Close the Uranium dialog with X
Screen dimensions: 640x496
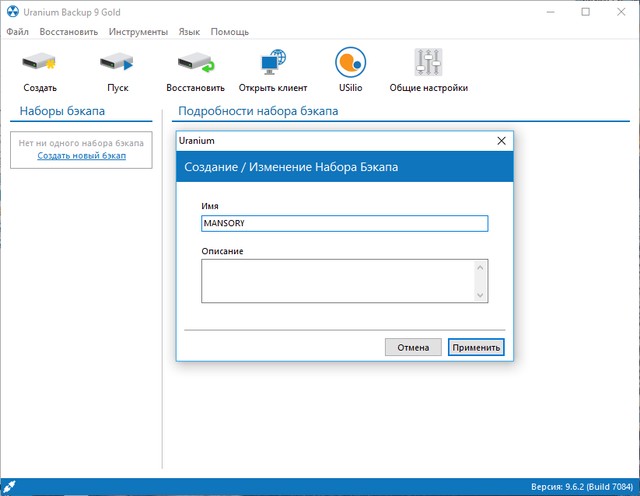pos(501,141)
